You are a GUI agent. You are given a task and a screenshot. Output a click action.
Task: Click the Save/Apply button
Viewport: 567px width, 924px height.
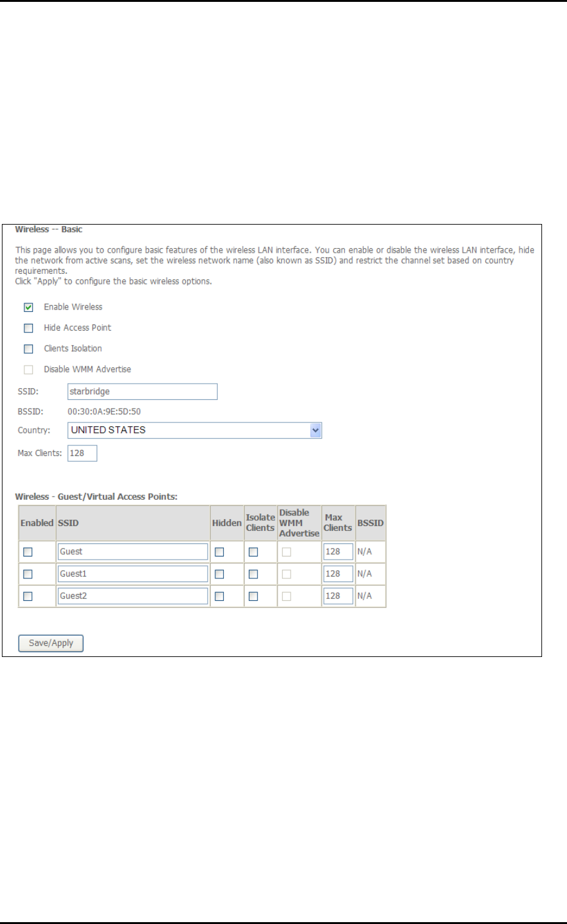click(x=51, y=643)
